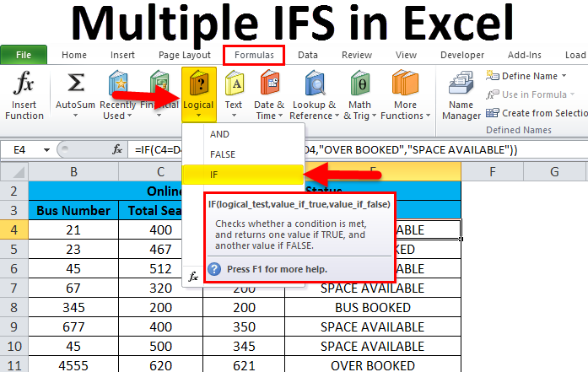Expand the More Functions dropdown arrow
This screenshot has height=372, width=588.
[428, 116]
